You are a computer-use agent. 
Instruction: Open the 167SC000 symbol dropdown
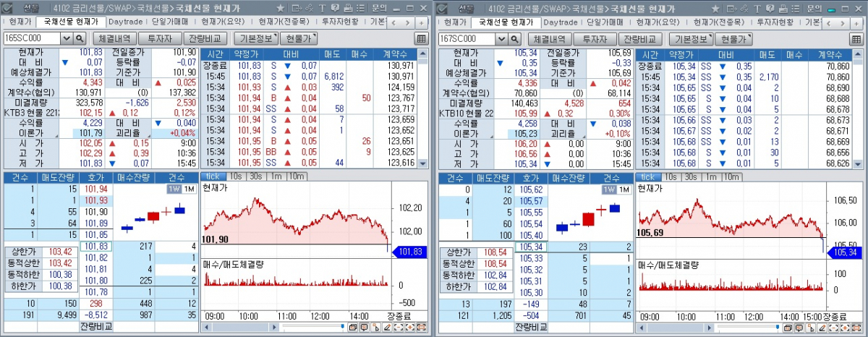pos(501,38)
